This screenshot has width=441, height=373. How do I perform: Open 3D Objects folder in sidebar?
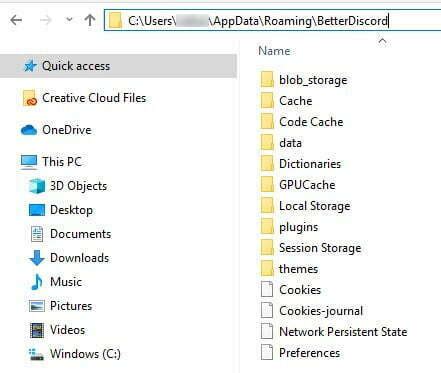pyautogui.click(x=79, y=186)
